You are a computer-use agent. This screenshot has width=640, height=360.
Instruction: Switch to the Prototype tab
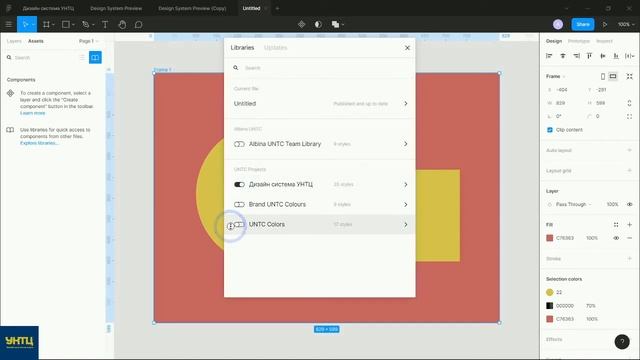579,41
